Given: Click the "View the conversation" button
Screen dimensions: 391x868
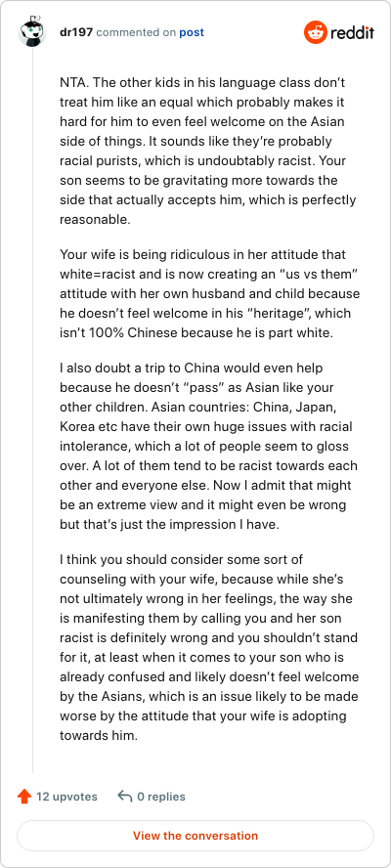Looking at the screenshot, I should tap(195, 836).
